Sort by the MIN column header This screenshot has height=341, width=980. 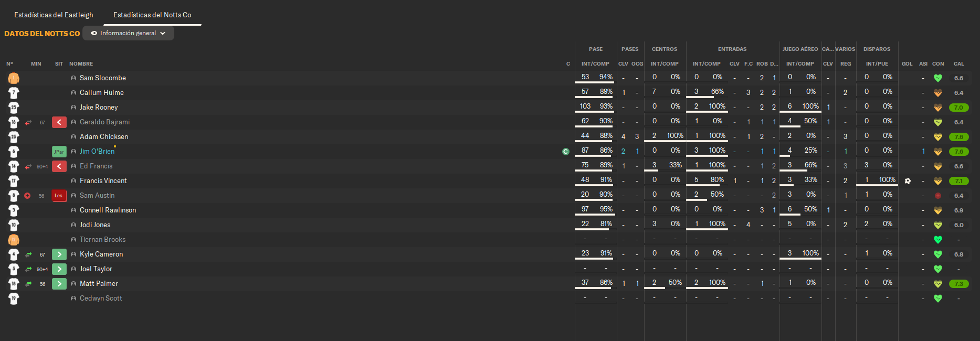36,63
